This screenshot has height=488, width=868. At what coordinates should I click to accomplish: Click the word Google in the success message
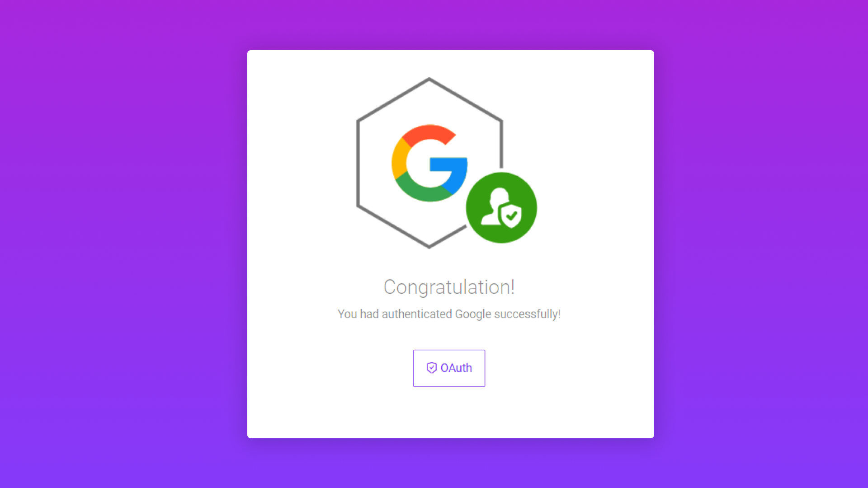coord(473,314)
